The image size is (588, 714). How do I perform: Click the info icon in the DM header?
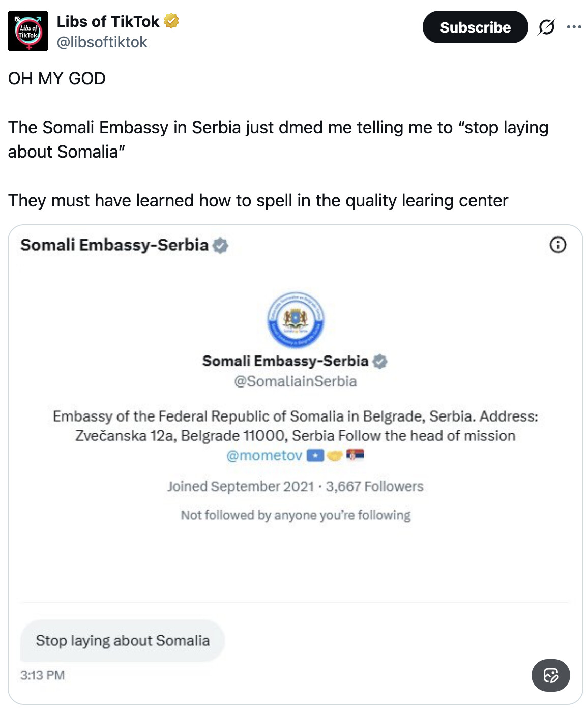[558, 245]
